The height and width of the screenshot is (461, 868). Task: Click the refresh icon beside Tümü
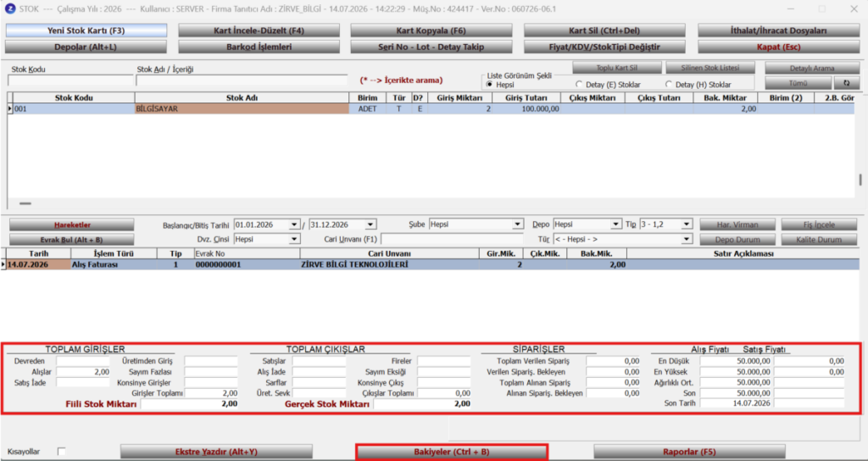point(847,83)
